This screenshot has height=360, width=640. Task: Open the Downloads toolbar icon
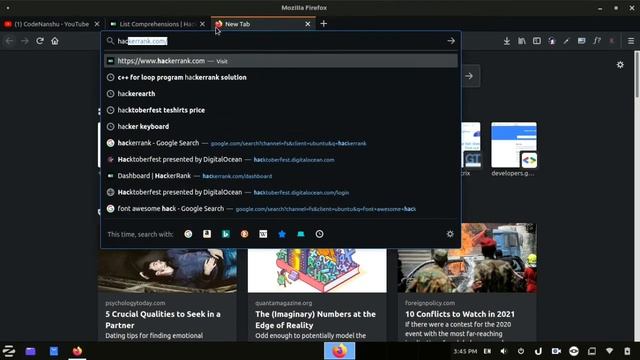tap(507, 41)
